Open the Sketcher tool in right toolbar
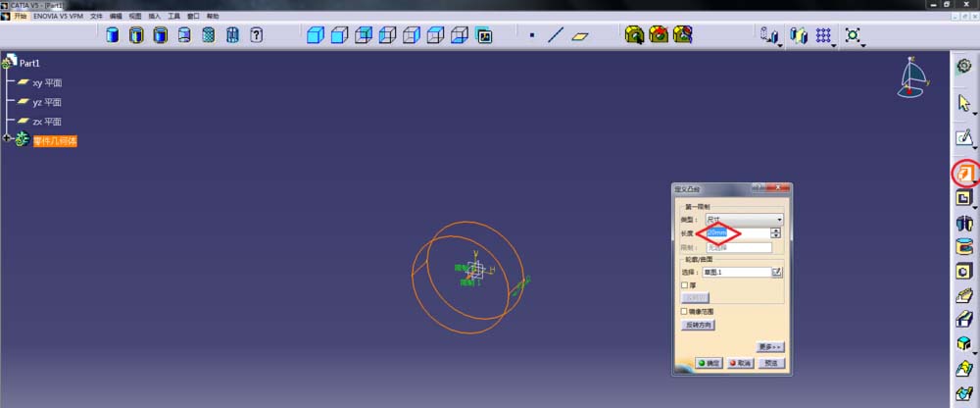The image size is (980, 408). [964, 137]
